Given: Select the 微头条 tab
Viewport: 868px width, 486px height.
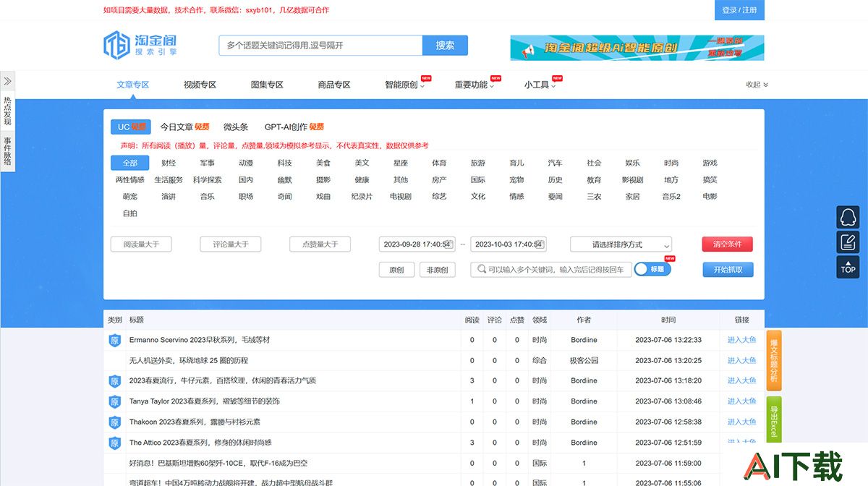Looking at the screenshot, I should [x=236, y=127].
